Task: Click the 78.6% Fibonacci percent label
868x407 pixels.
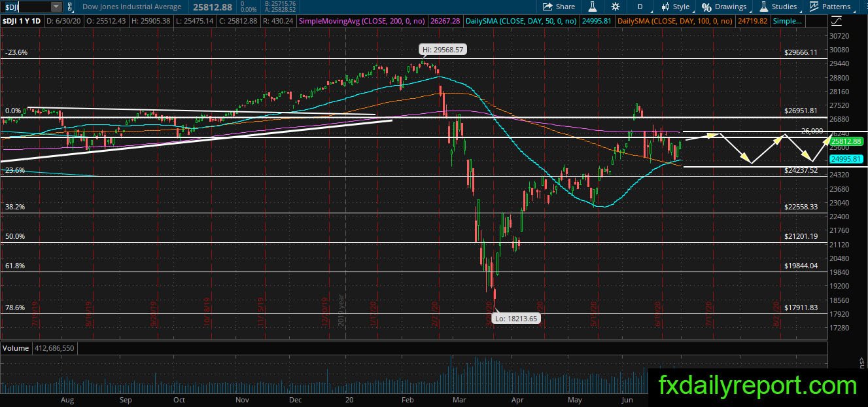Action: pos(14,308)
